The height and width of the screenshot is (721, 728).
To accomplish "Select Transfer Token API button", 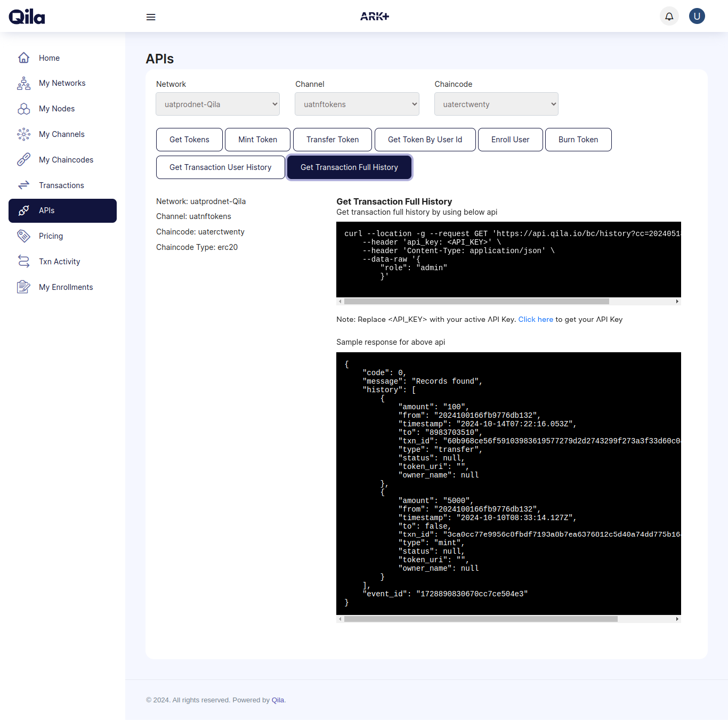I will click(x=333, y=140).
